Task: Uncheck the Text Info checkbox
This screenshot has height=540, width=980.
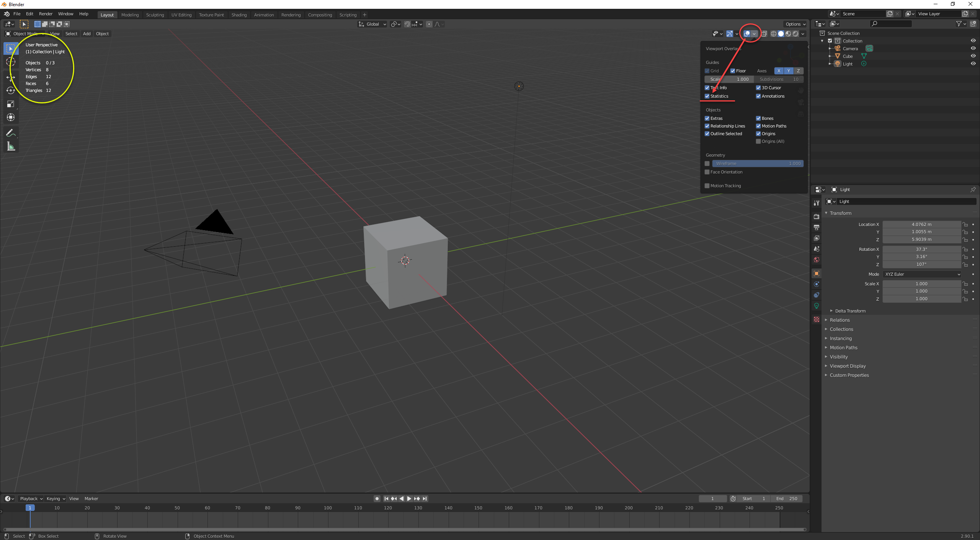Action: (x=707, y=88)
